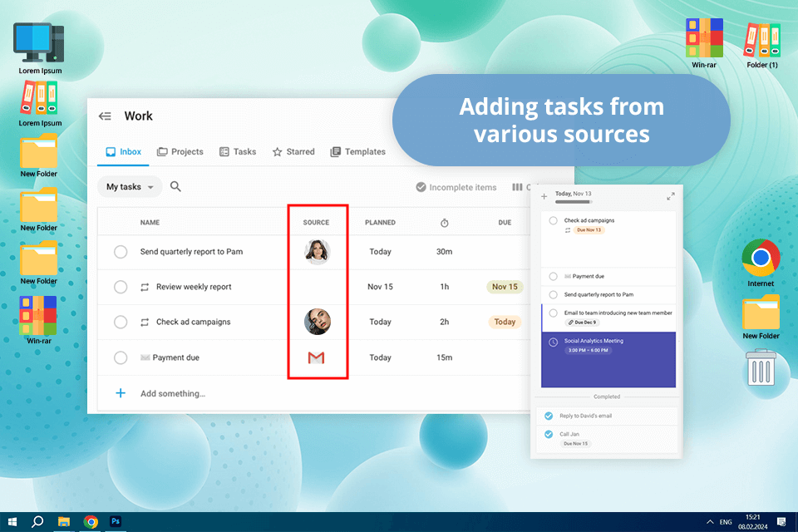Show hidden system tray icons

pos(710,522)
